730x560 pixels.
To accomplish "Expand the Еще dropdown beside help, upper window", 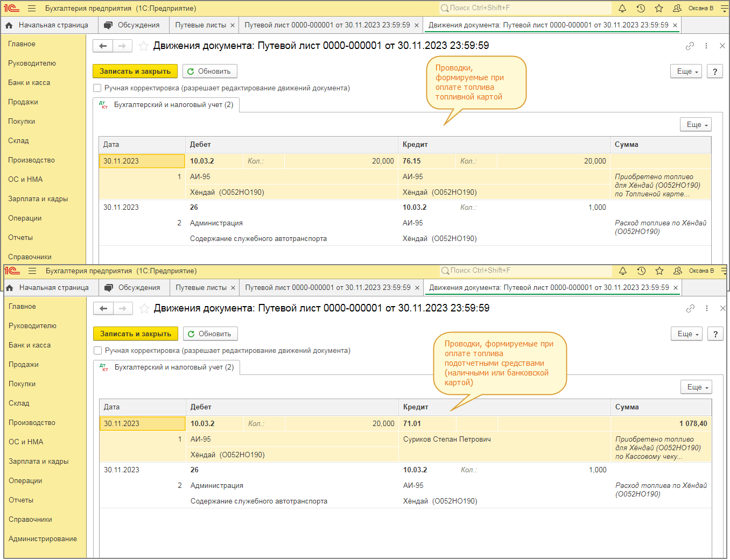I will (686, 71).
